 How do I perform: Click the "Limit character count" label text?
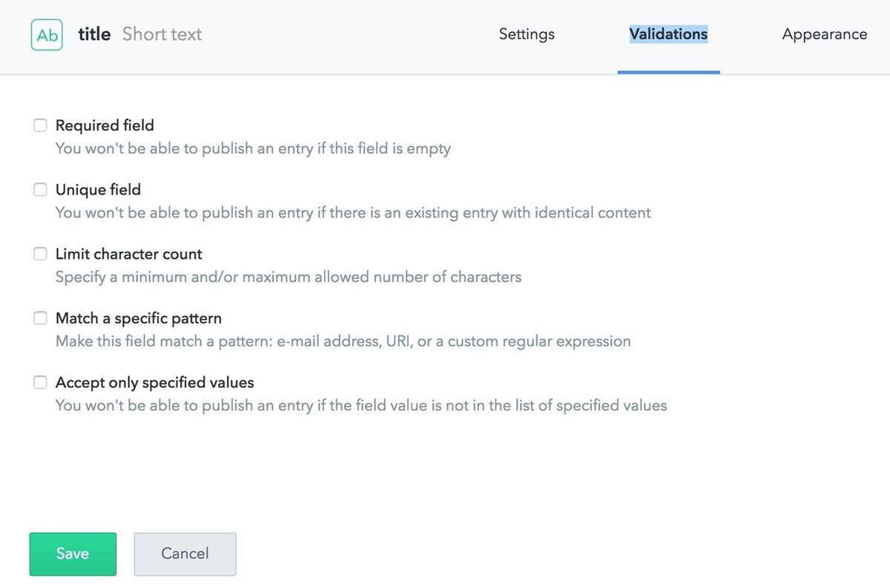[x=128, y=254]
